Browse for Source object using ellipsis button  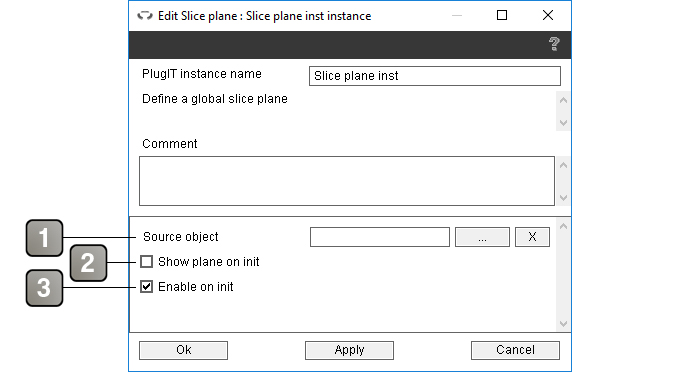pos(482,237)
